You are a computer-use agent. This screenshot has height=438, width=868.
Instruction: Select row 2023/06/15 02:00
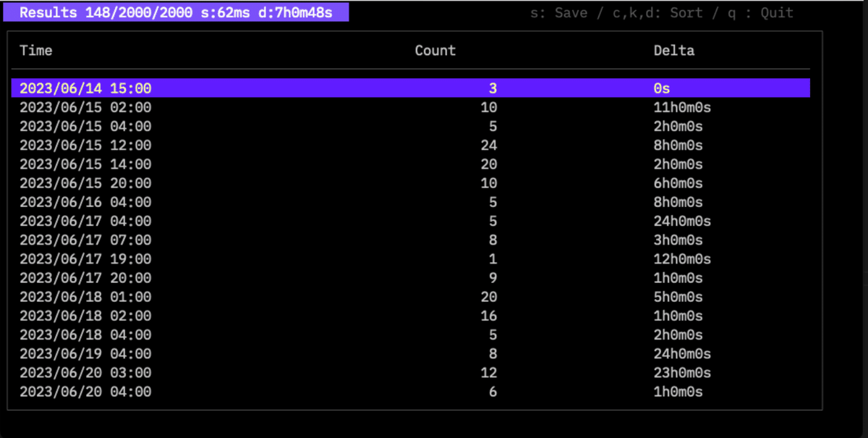[x=410, y=107]
